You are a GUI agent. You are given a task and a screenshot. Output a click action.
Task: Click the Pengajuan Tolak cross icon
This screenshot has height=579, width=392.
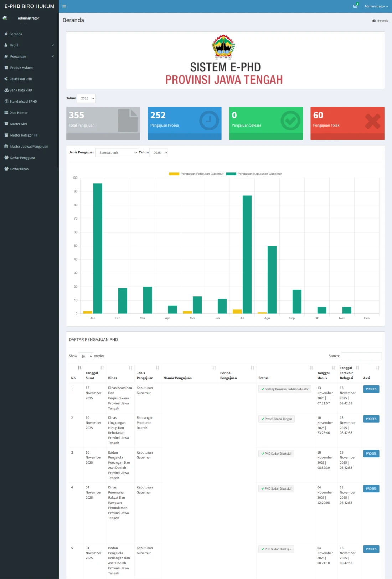click(372, 121)
